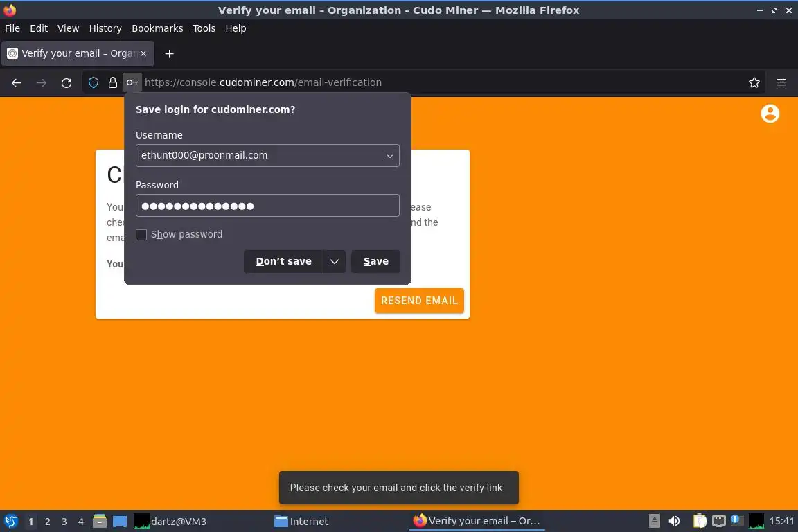The height and width of the screenshot is (532, 798).
Task: Open the Firefox hamburger menu
Action: click(781, 82)
